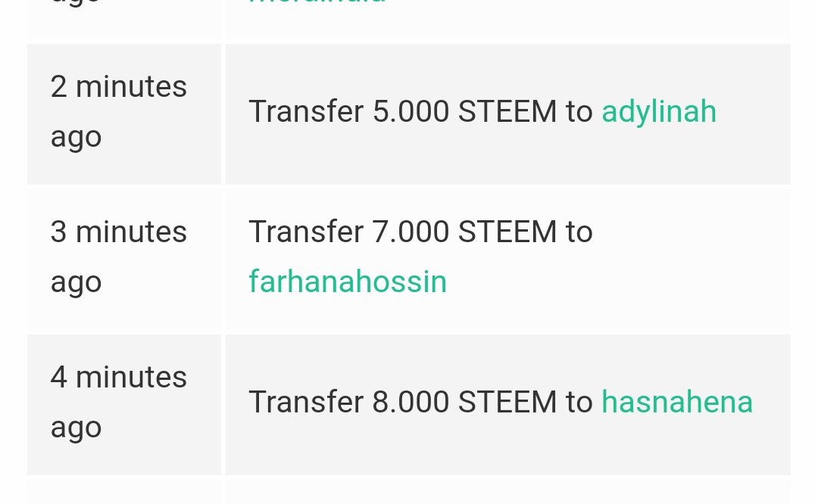Open the farhanahossin account link
Screen dimensions: 818x504
[348, 282]
